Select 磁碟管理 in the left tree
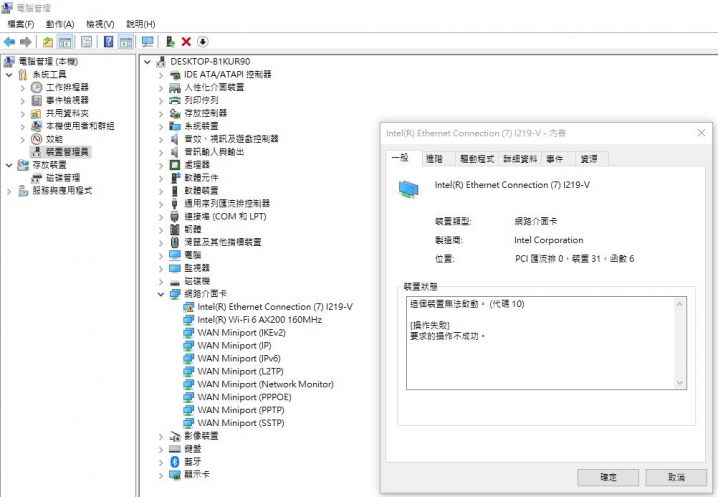Viewport: 720px width, 497px height. coord(63,178)
